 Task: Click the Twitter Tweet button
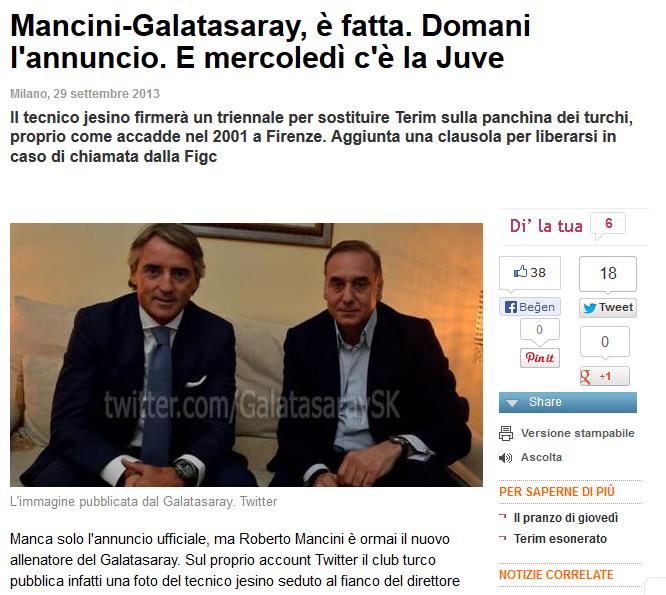tap(608, 307)
